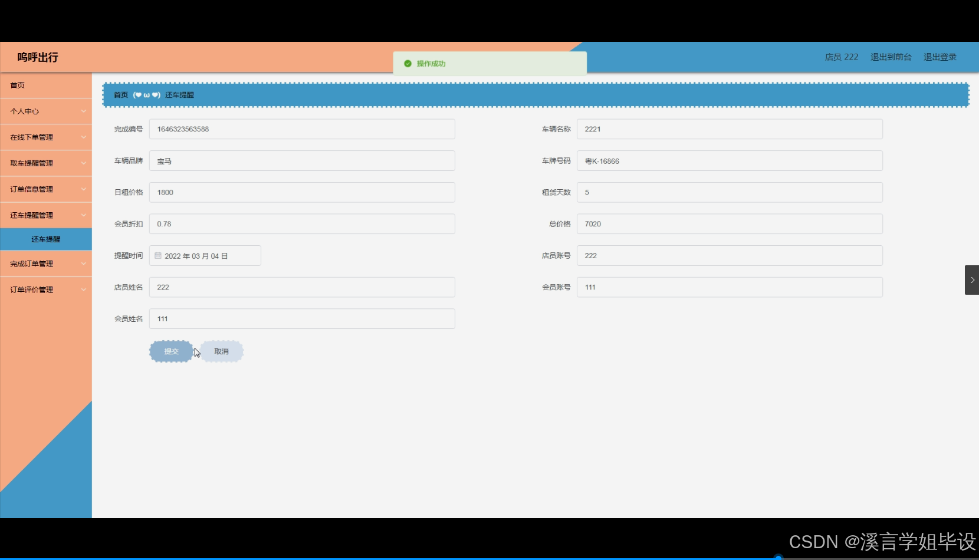Click the 车辆品牌 input showing 宝马
The height and width of the screenshot is (560, 979).
(302, 161)
